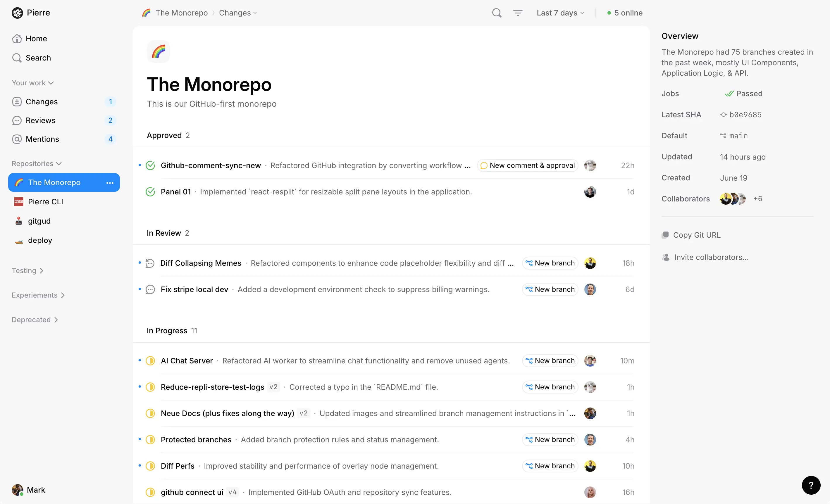Open more options for The Monorepo repository
The height and width of the screenshot is (504, 830).
pyautogui.click(x=109, y=182)
